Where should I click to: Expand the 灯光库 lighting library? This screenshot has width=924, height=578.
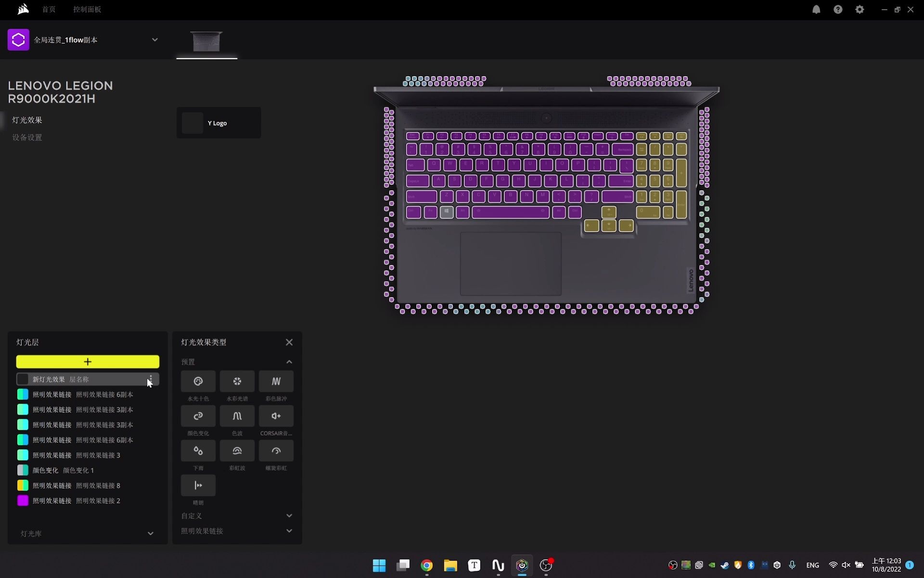click(150, 534)
